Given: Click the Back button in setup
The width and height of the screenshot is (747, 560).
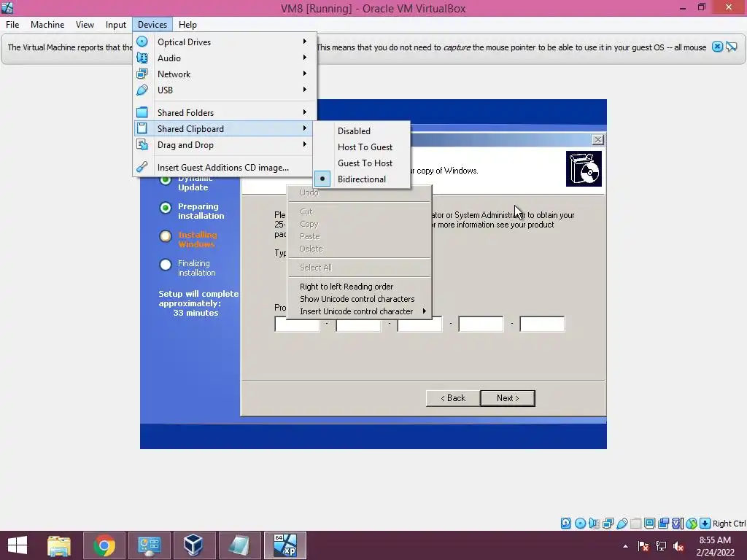Looking at the screenshot, I should 453,398.
